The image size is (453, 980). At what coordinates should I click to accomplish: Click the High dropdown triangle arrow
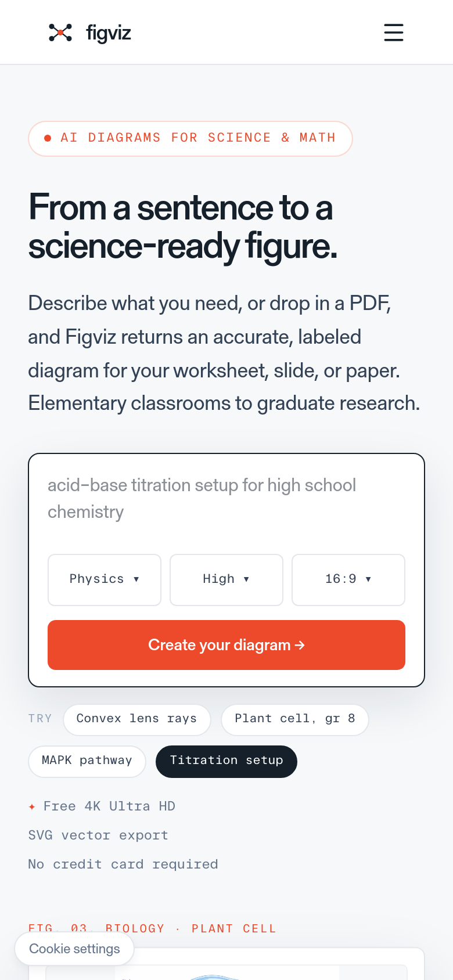tap(246, 579)
